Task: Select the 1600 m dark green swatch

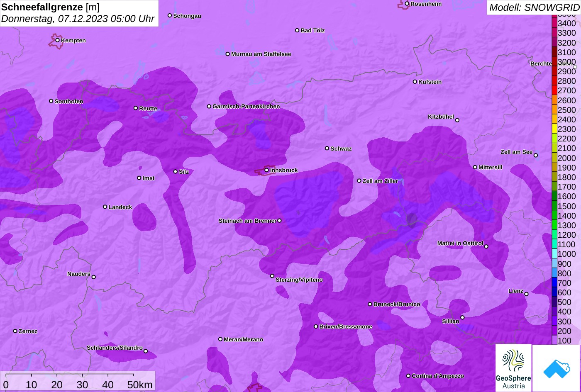Action: tap(554, 196)
